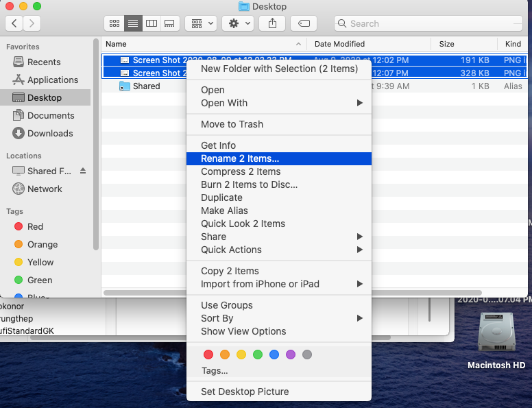Click the Share toolbar button
This screenshot has width=532, height=408.
(272, 23)
